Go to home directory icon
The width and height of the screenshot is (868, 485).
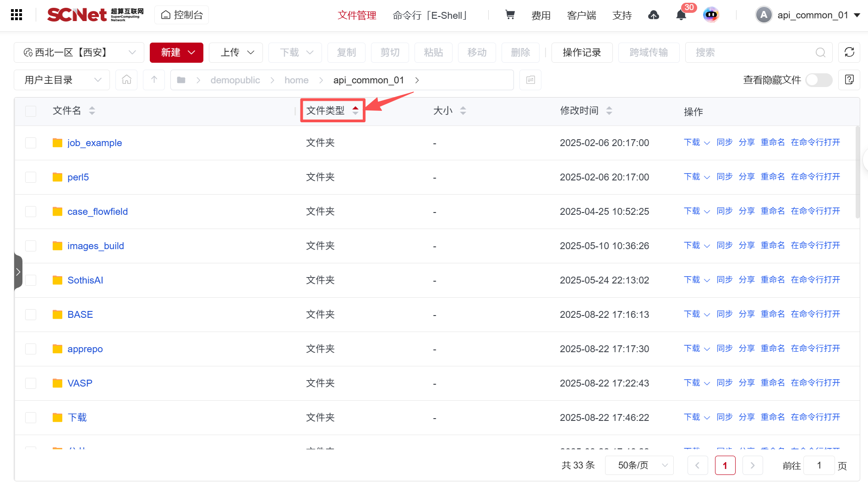pyautogui.click(x=126, y=80)
